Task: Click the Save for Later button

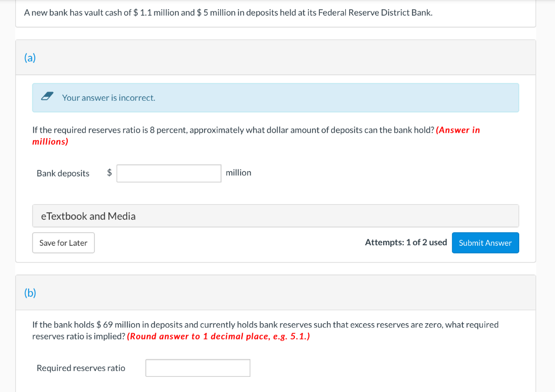Action: pyautogui.click(x=63, y=243)
